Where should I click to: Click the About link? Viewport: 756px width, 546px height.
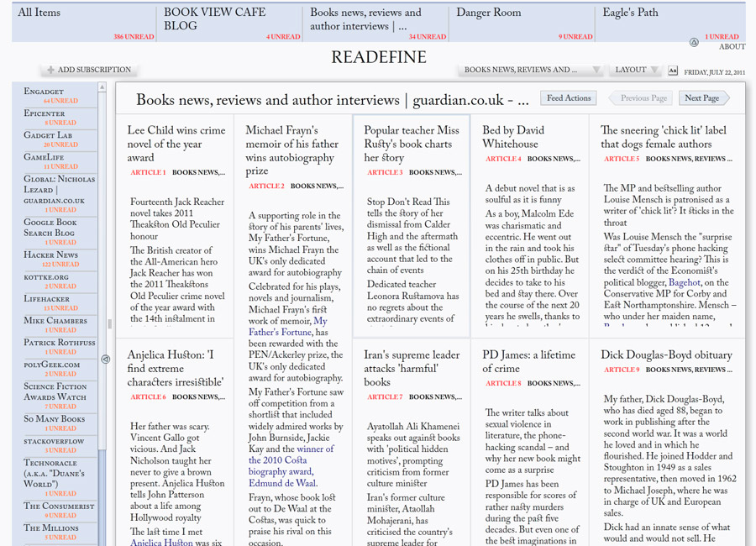pyautogui.click(x=732, y=47)
